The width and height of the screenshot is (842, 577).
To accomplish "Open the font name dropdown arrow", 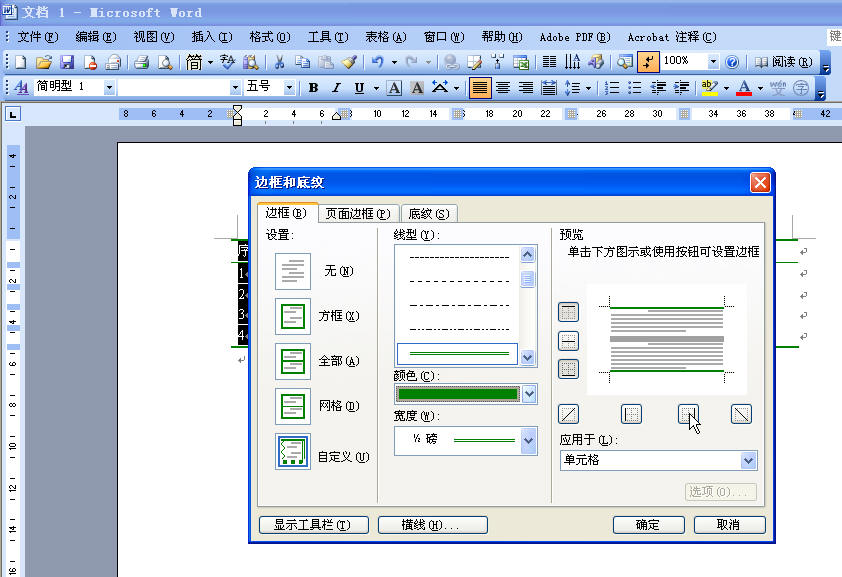I will point(235,87).
